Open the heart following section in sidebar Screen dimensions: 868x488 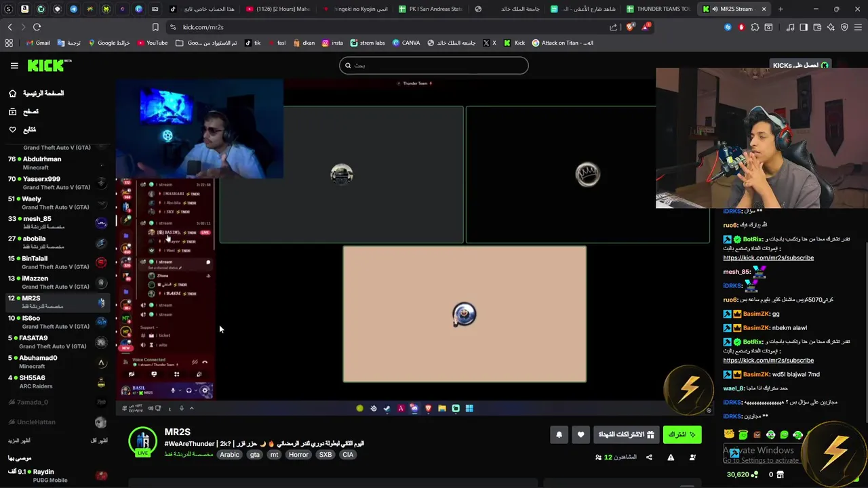22,129
